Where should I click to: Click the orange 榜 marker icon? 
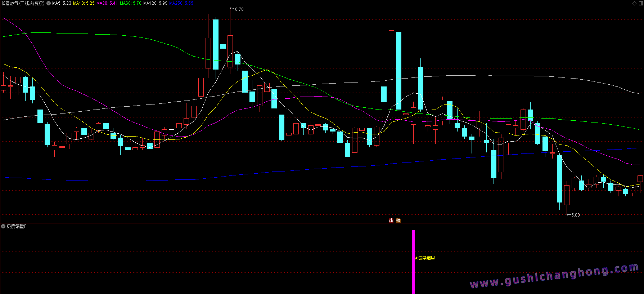[x=398, y=220]
